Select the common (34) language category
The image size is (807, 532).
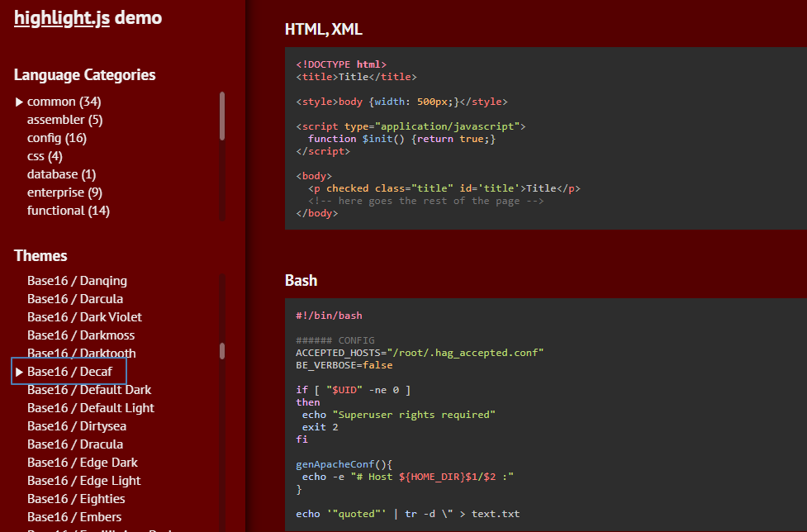[x=64, y=102]
